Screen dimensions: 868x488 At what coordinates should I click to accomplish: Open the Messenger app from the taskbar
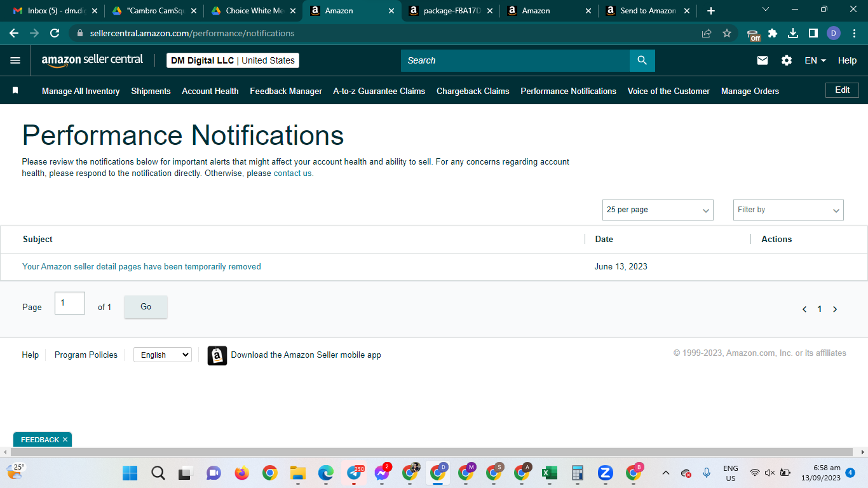tap(382, 473)
